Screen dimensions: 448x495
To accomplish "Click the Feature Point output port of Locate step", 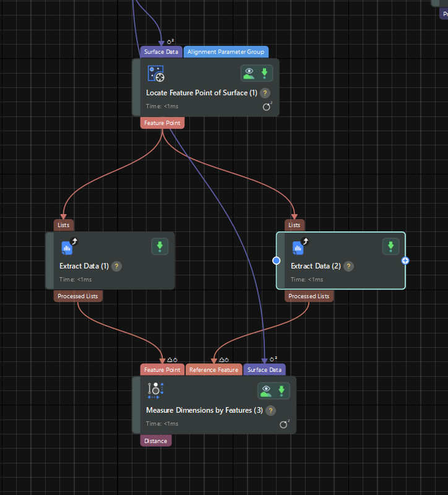I will [x=162, y=123].
